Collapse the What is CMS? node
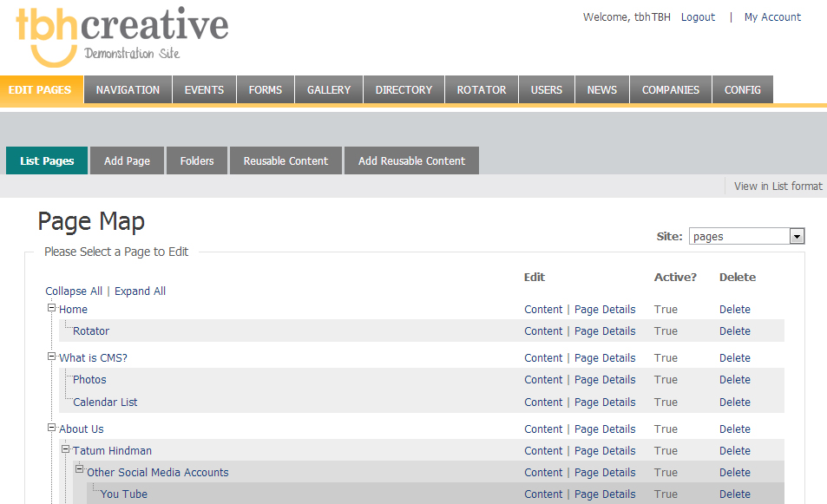 (x=52, y=357)
